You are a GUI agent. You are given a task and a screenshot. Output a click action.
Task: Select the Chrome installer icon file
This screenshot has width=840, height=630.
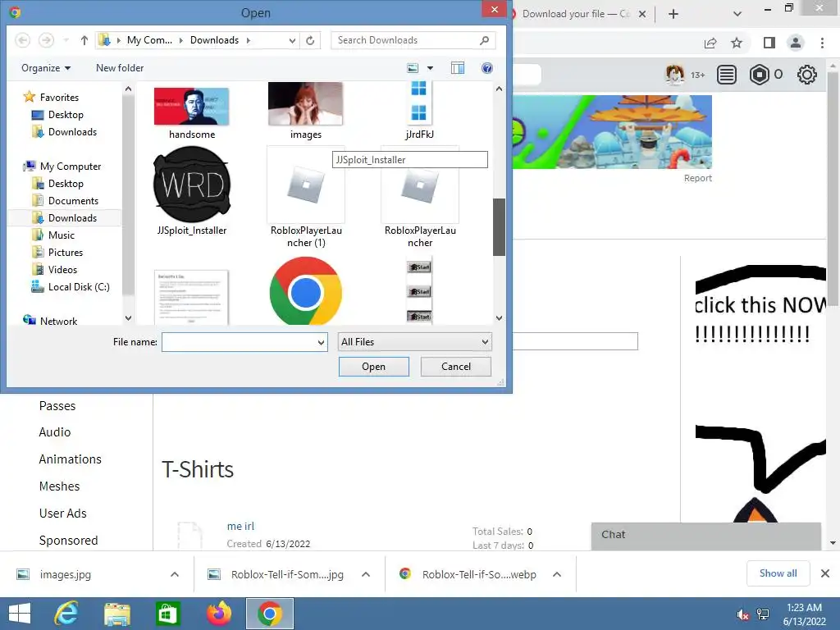(x=306, y=291)
